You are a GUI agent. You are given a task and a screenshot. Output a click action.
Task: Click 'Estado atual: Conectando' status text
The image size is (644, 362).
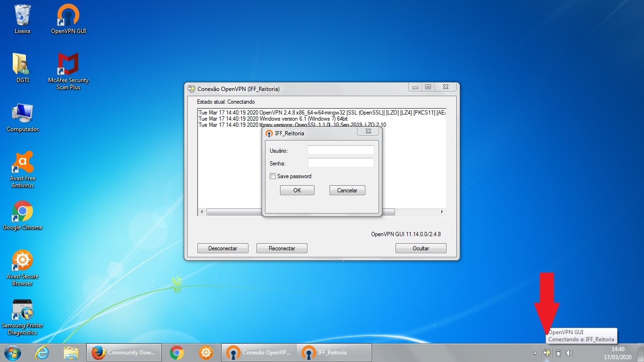tap(226, 102)
